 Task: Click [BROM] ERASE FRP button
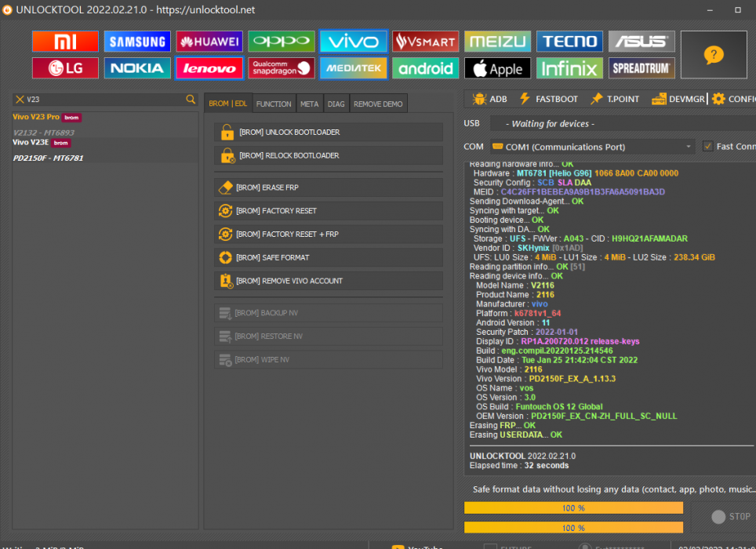[x=329, y=187]
